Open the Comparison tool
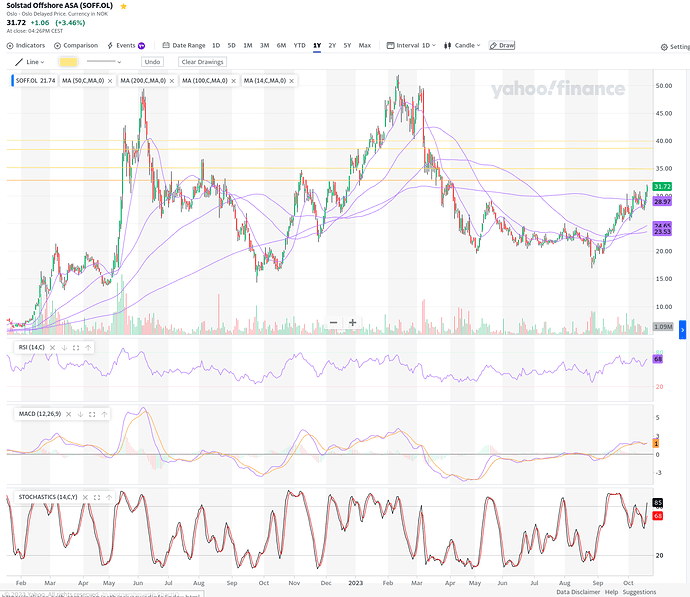 tap(76, 45)
